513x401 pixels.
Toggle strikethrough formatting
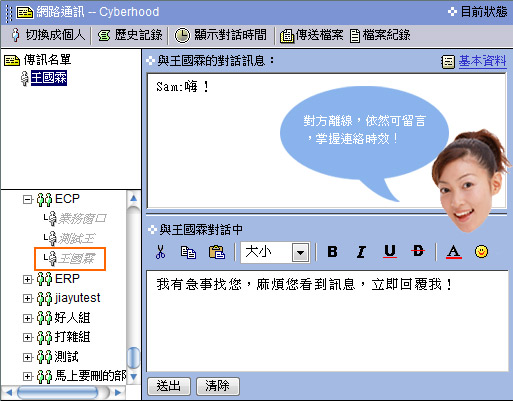coord(418,251)
